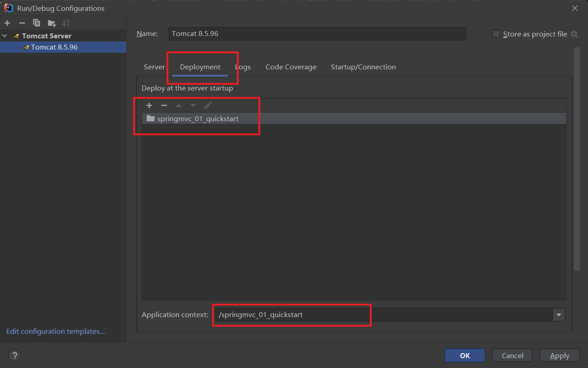
Task: Apply the configuration changes
Action: click(560, 355)
